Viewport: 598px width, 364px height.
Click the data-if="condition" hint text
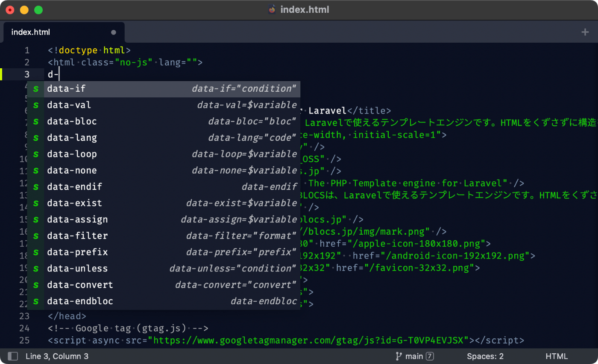pos(244,89)
